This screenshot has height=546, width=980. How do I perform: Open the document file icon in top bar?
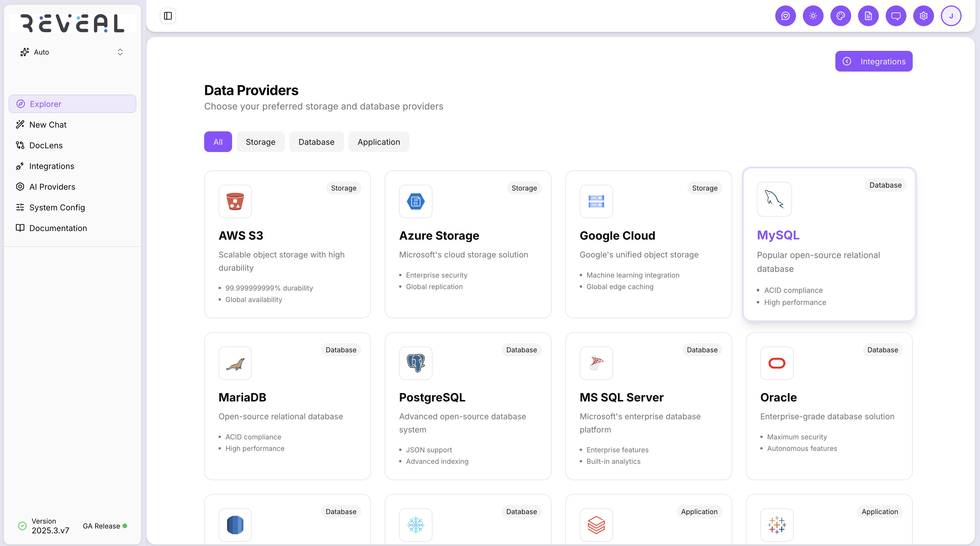point(868,16)
